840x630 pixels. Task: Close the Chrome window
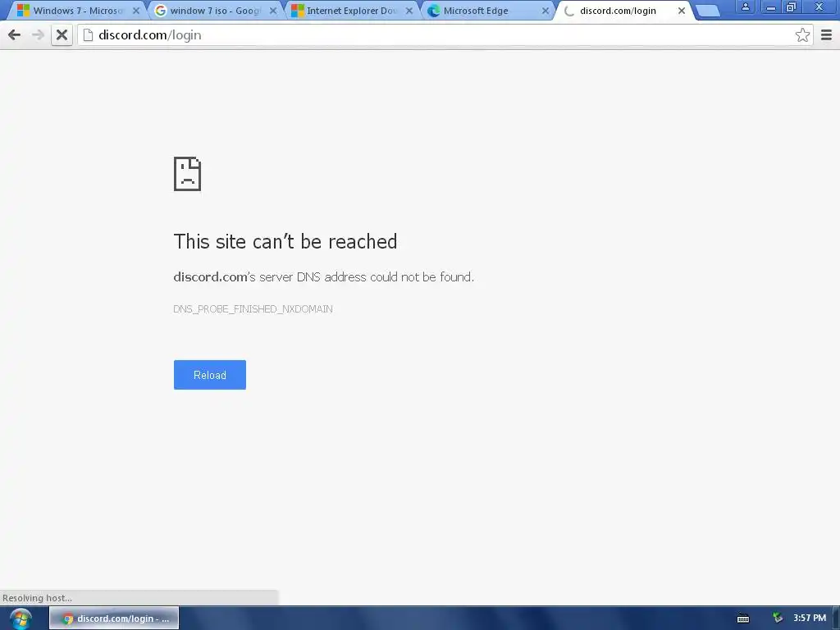click(x=819, y=7)
